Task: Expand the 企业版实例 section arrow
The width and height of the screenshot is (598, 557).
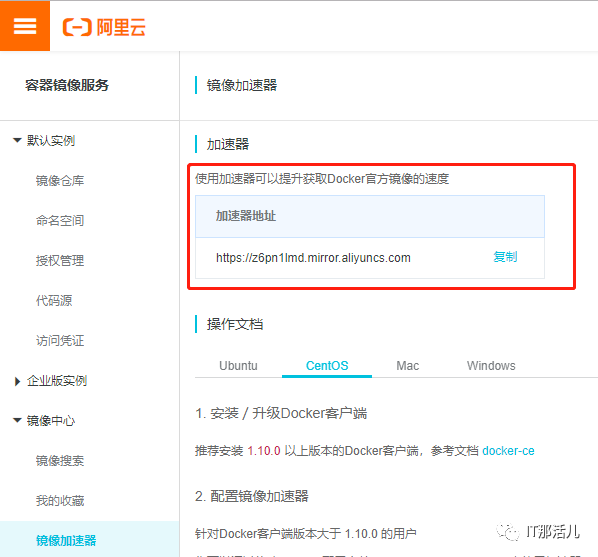Action: click(x=17, y=381)
